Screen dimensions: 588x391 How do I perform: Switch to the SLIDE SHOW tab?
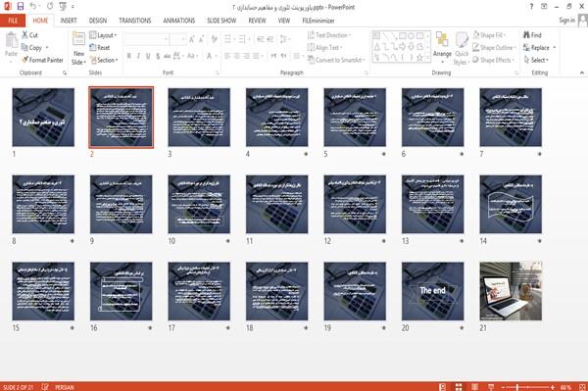click(221, 21)
